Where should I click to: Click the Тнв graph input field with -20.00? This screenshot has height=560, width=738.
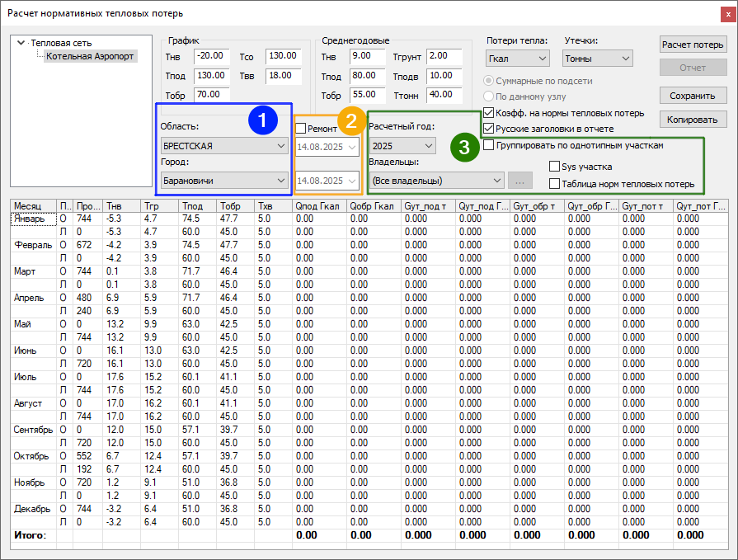[x=212, y=56]
